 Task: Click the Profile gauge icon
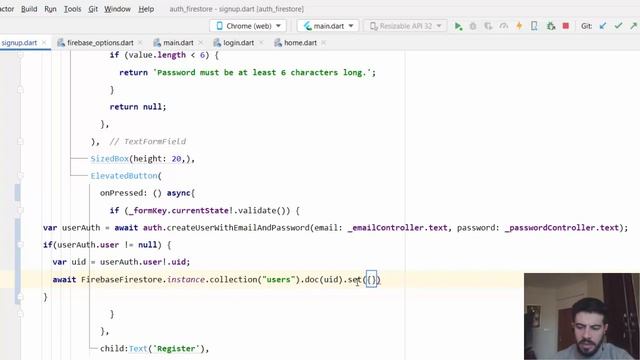pyautogui.click(x=504, y=26)
